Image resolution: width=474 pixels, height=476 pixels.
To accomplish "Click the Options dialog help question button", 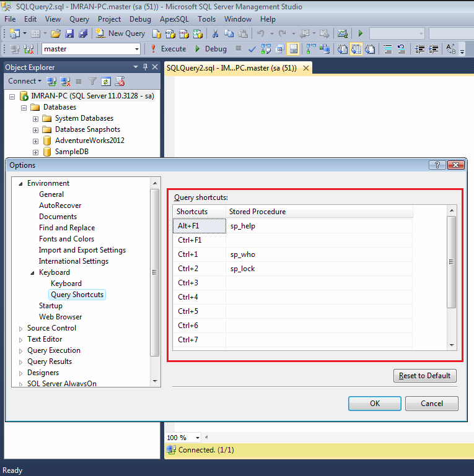I will [x=437, y=165].
